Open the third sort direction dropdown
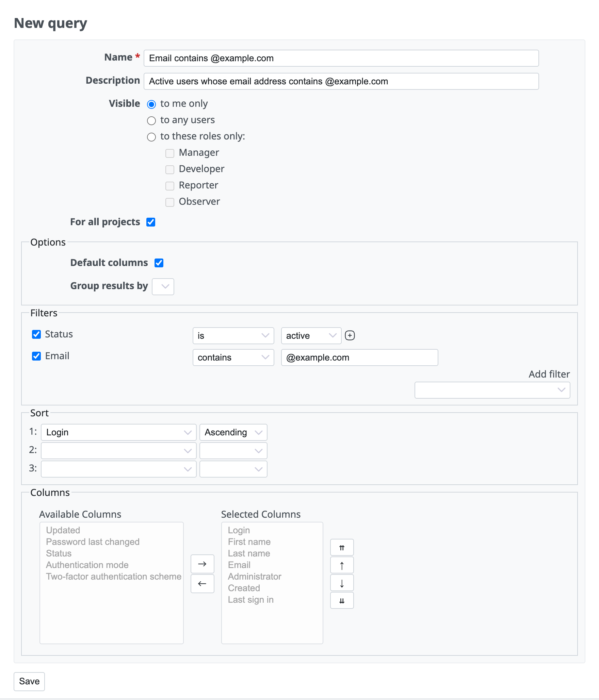The height and width of the screenshot is (700, 599). [x=233, y=469]
